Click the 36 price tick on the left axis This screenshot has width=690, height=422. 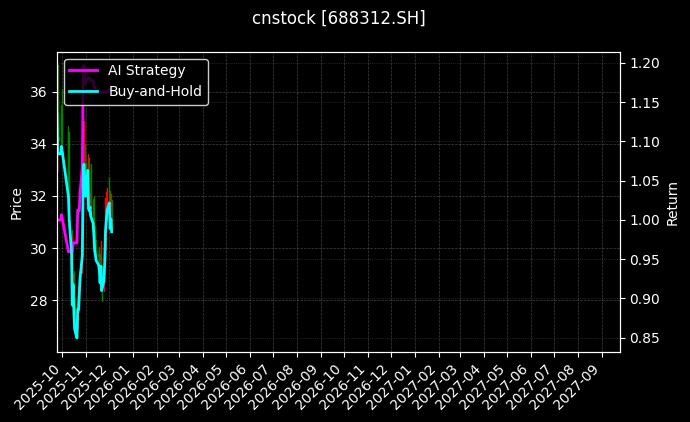(x=39, y=92)
